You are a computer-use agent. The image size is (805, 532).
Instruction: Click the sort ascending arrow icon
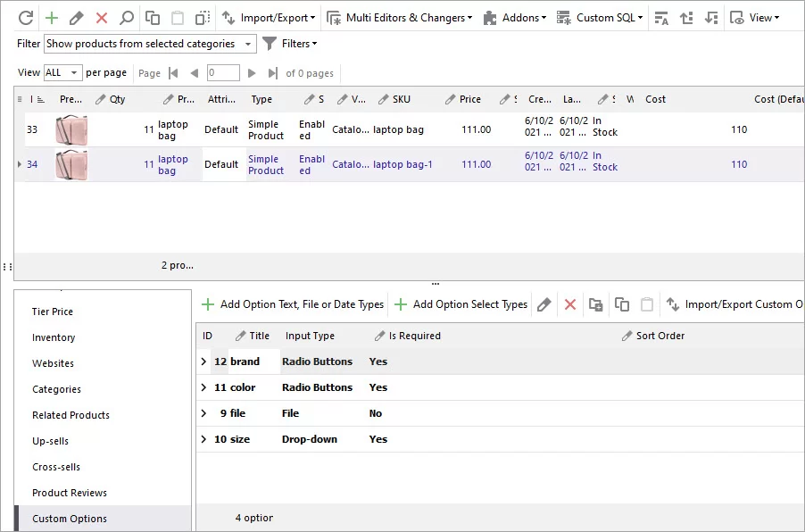pyautogui.click(x=686, y=18)
